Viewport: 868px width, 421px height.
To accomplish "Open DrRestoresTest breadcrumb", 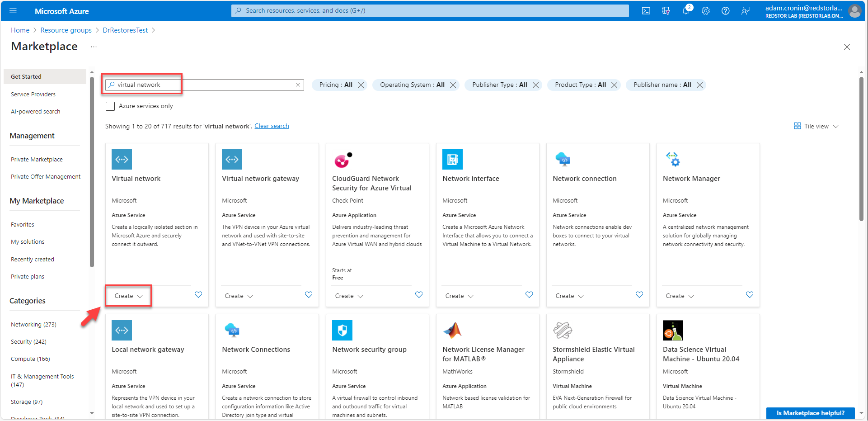I will (x=125, y=30).
